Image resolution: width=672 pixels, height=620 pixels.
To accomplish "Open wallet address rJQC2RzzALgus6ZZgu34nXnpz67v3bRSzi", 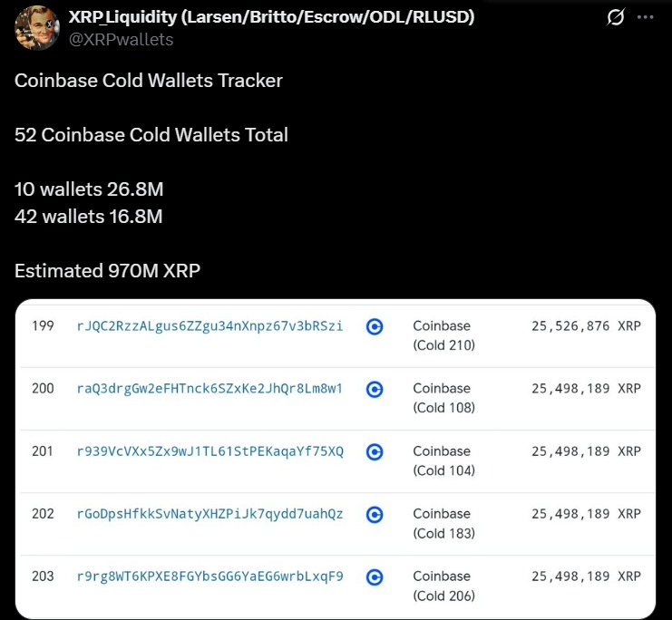I will pyautogui.click(x=210, y=326).
